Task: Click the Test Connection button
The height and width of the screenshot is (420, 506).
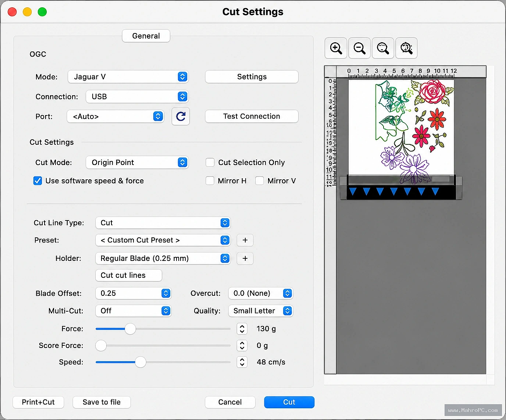Action: click(252, 116)
